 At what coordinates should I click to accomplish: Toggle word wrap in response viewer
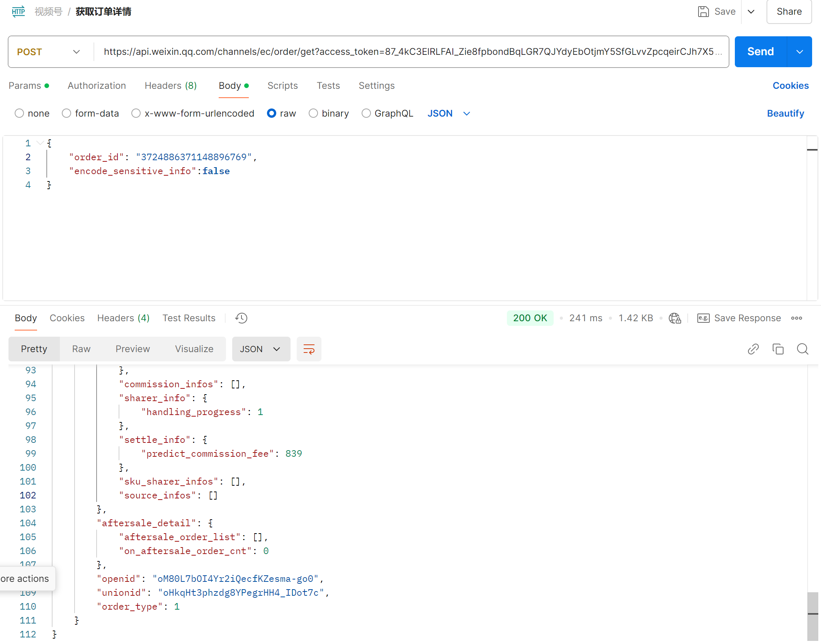[309, 349]
